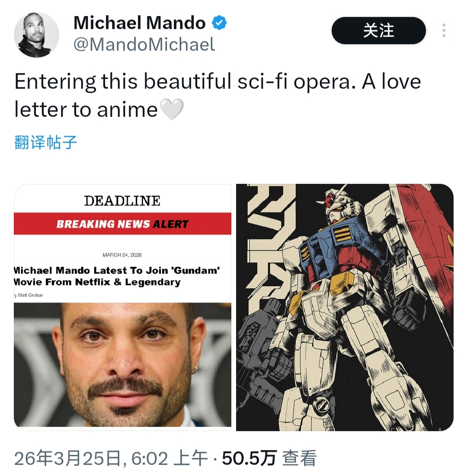
Task: Click the 50.5万 查看 view count
Action: [x=269, y=458]
